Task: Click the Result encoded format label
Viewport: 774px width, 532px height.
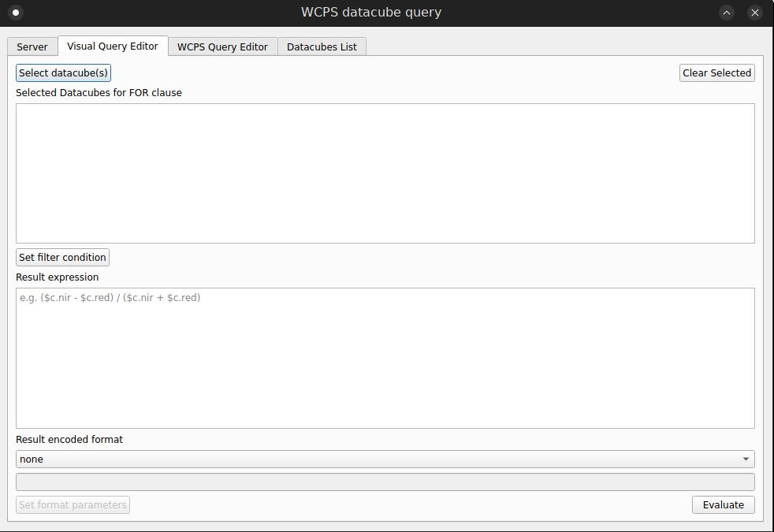Action: [x=69, y=439]
